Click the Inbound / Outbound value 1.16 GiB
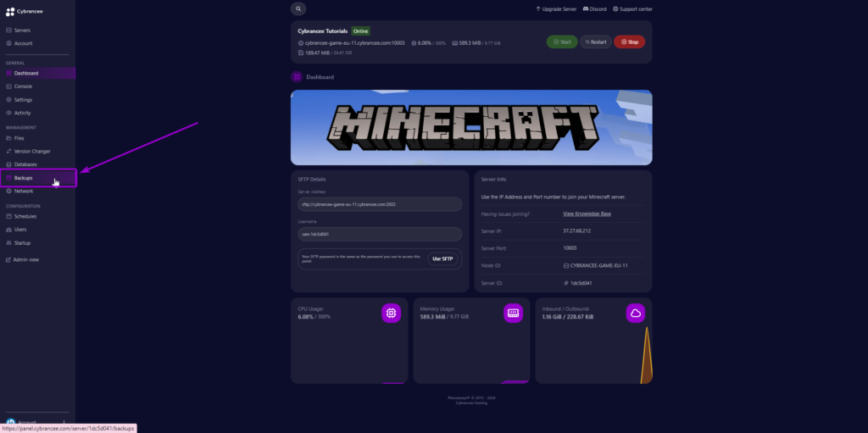 tap(552, 317)
